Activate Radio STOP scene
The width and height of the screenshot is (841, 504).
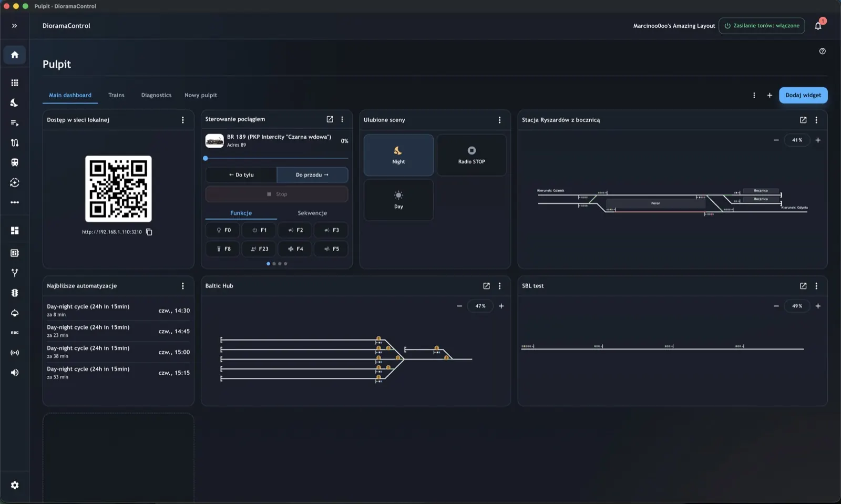pyautogui.click(x=471, y=155)
